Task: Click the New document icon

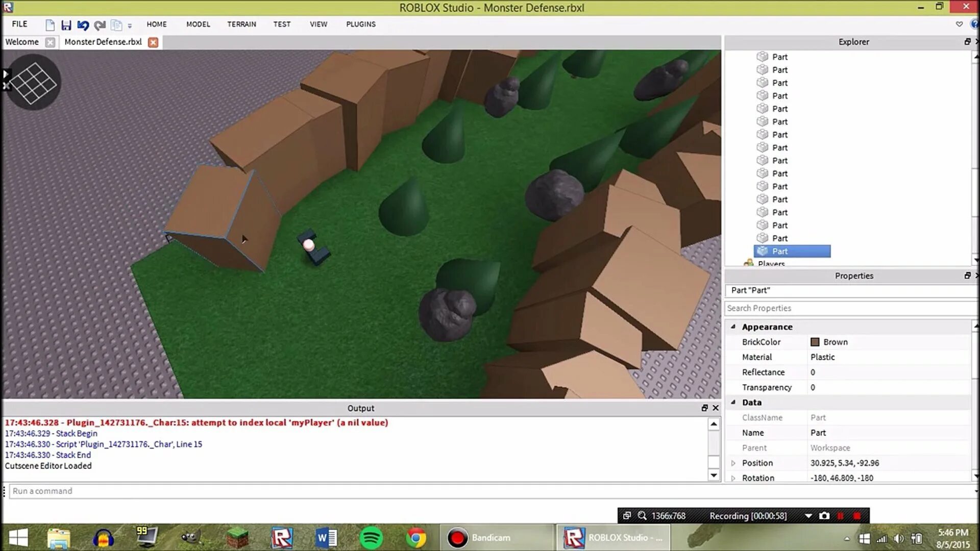Action: [50, 25]
